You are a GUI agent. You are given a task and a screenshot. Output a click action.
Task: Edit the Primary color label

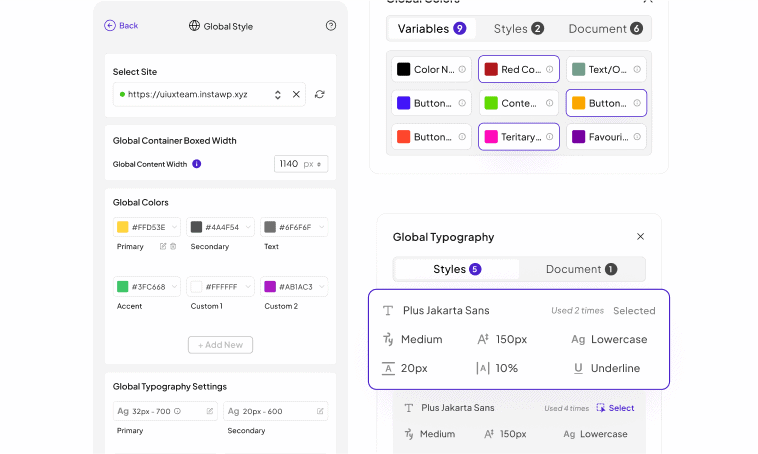coord(163,246)
